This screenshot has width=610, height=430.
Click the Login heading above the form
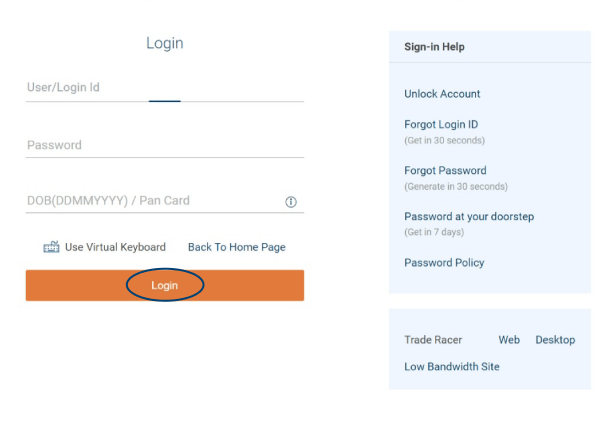pyautogui.click(x=164, y=43)
